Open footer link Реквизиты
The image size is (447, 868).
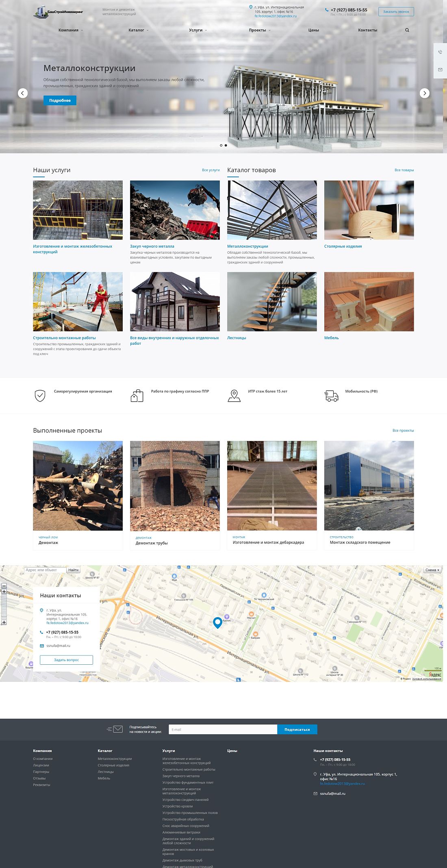pos(41,785)
